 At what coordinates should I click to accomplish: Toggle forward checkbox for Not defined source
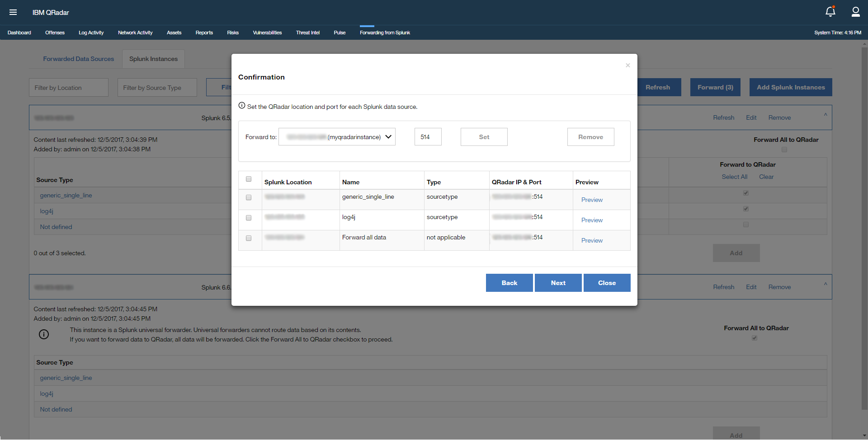[746, 225]
